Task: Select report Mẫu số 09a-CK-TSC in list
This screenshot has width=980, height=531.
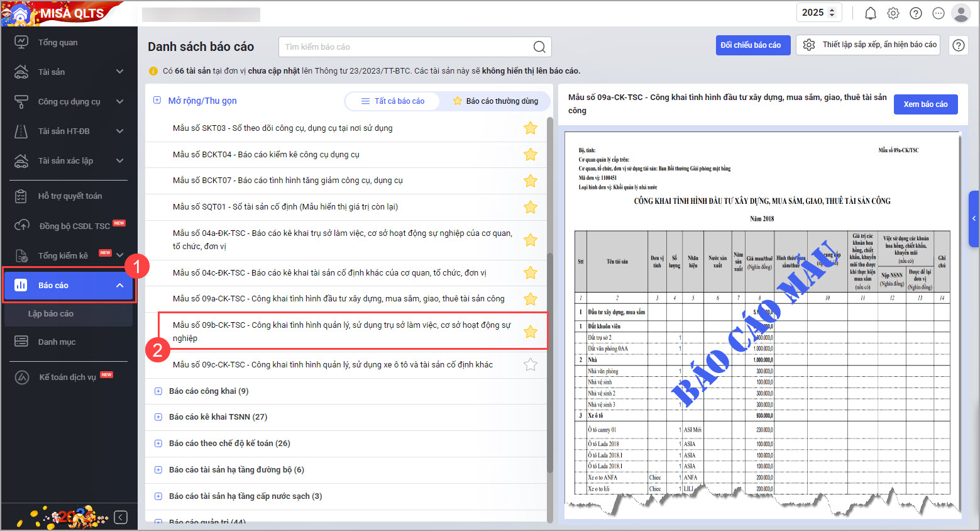Action: coord(339,299)
